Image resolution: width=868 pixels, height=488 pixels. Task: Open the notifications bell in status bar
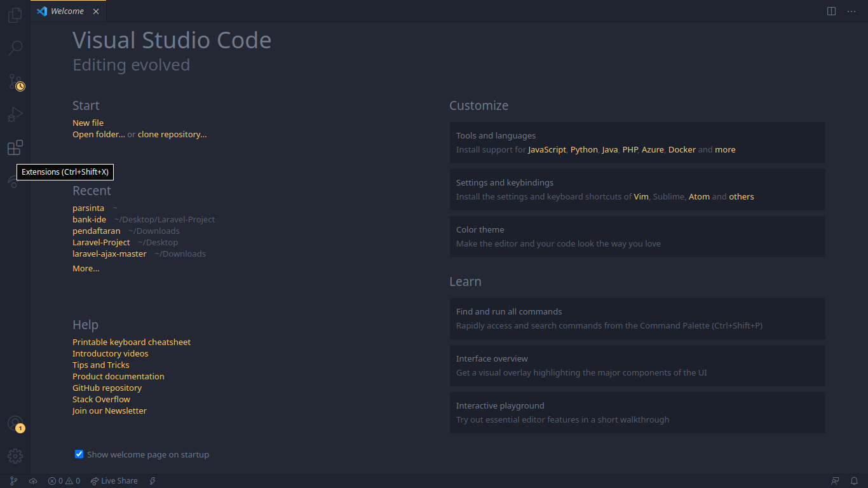(855, 481)
